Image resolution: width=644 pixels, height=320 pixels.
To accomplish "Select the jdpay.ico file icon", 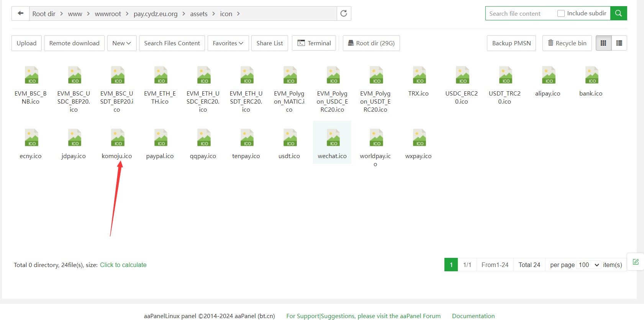I will [x=74, y=138].
